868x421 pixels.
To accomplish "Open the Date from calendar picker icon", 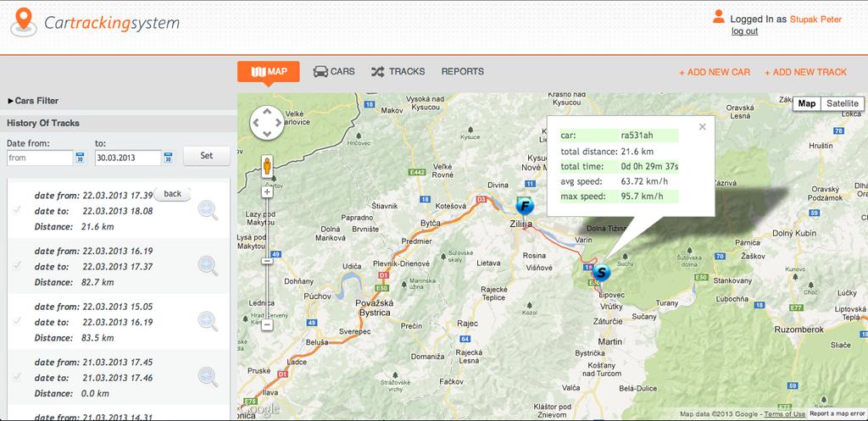I will 80,158.
